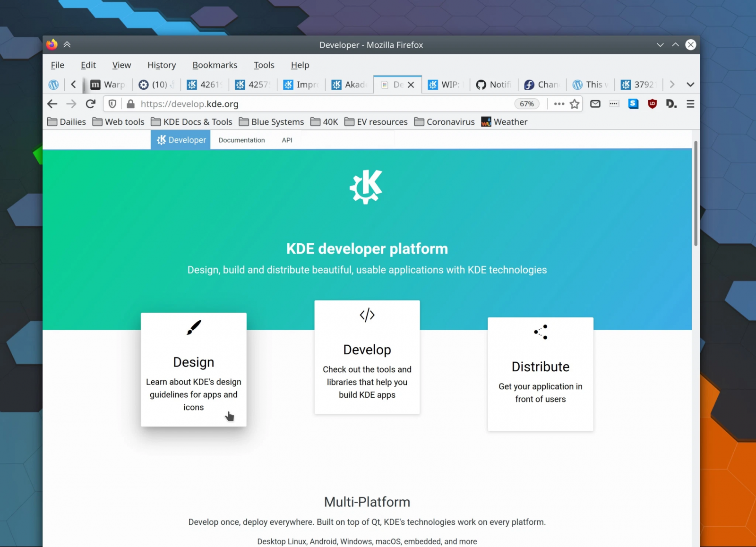Switch to the GitHub Notifi tab
Viewport: 756px width, 547px height.
click(494, 85)
